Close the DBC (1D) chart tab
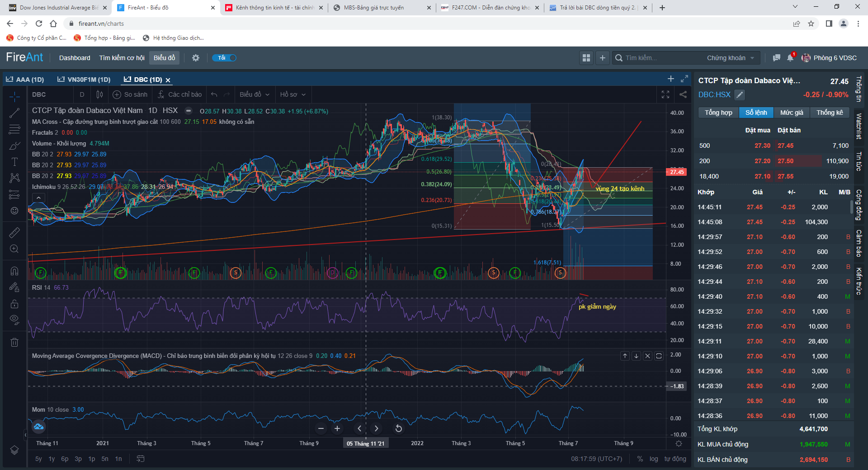Viewport: 868px width, 470px height. click(168, 80)
